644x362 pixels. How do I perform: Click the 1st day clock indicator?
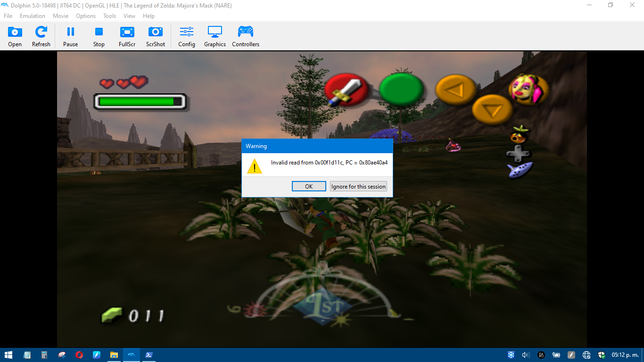[323, 306]
